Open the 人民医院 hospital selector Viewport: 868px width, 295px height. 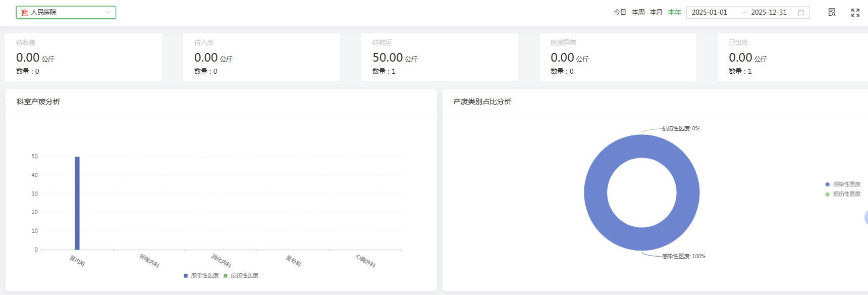(66, 13)
